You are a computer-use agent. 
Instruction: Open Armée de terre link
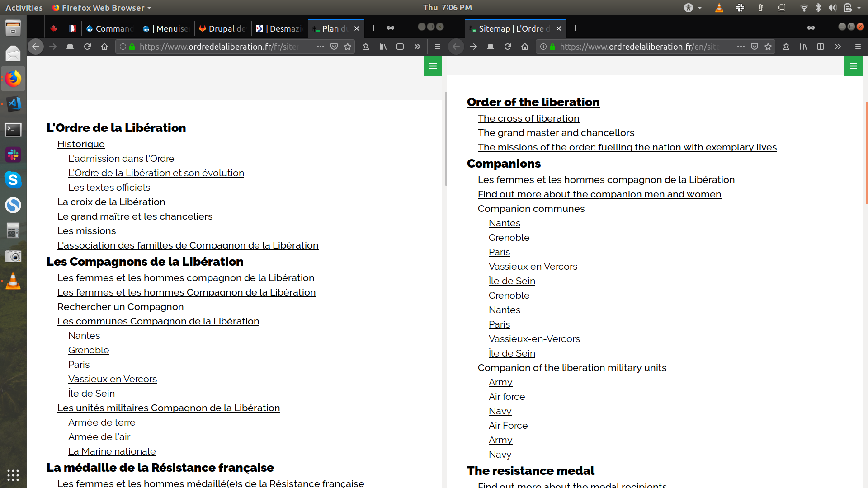click(x=102, y=422)
